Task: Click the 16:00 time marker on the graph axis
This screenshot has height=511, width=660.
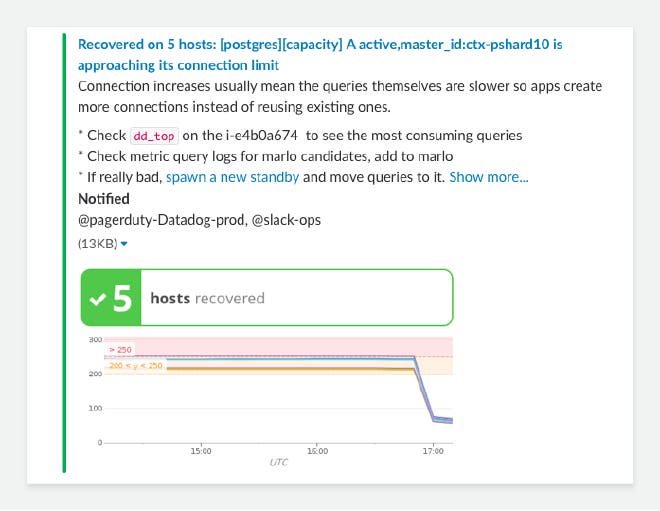Action: click(316, 451)
